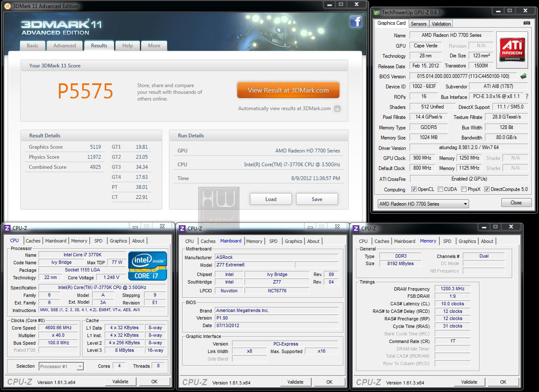
Task: Switch to the Validation tab in GPU-Z
Action: click(441, 24)
